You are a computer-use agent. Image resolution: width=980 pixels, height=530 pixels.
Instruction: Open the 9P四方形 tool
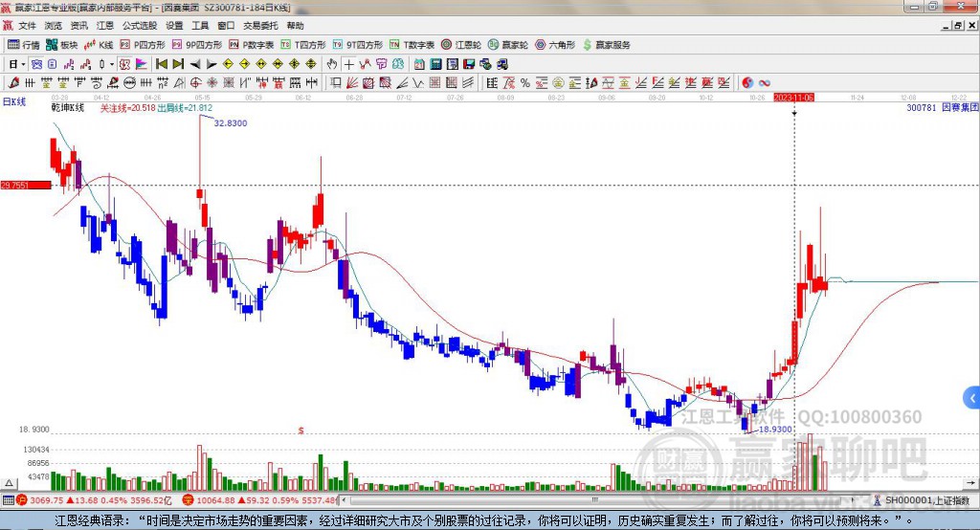197,45
